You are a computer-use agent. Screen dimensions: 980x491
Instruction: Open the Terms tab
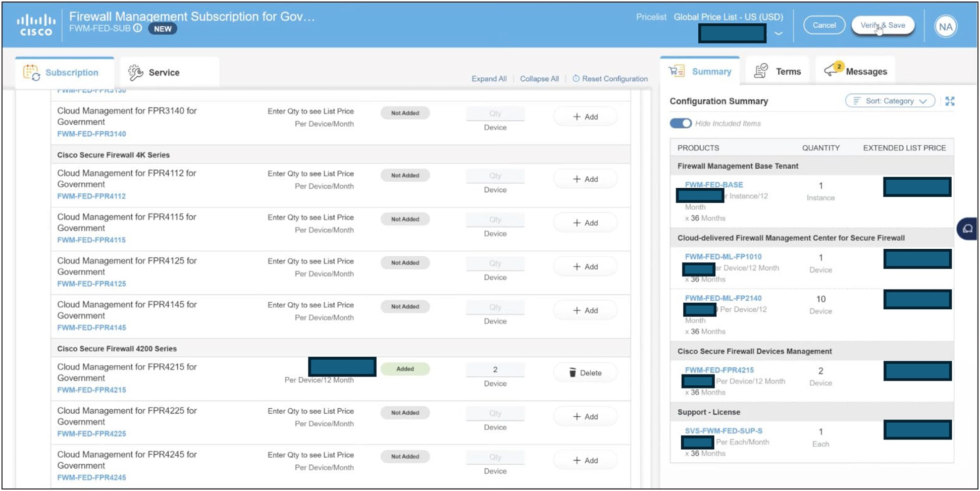tap(778, 72)
